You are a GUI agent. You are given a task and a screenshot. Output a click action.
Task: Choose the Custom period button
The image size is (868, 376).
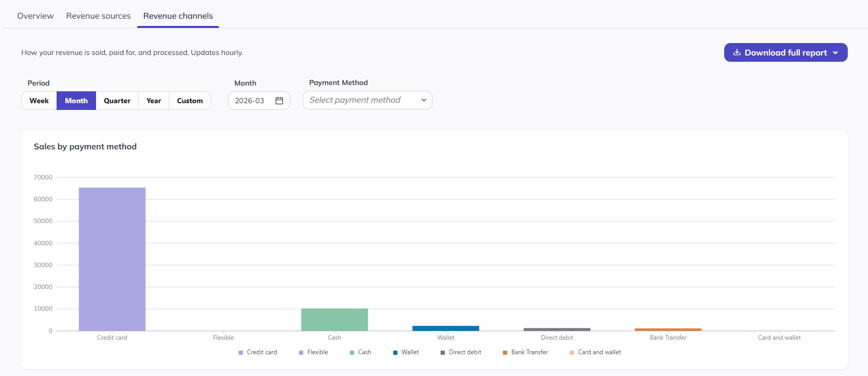coord(190,101)
